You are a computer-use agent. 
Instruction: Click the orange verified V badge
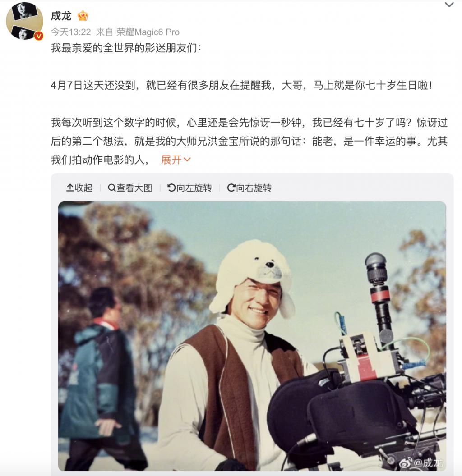(x=39, y=36)
